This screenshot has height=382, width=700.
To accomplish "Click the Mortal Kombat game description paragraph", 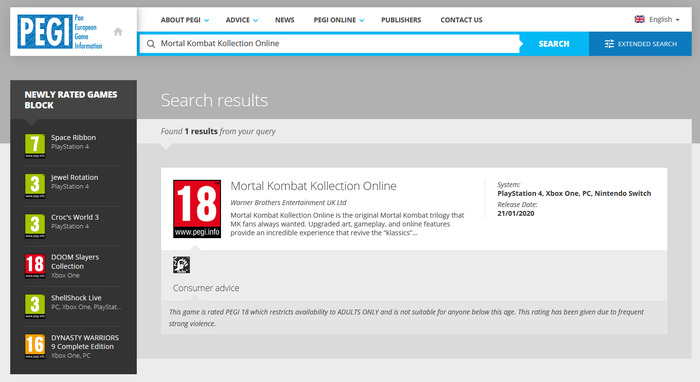I will [347, 224].
